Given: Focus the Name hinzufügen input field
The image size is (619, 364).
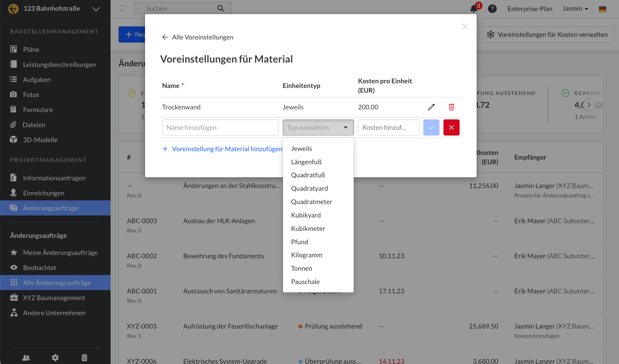Looking at the screenshot, I should [x=220, y=127].
